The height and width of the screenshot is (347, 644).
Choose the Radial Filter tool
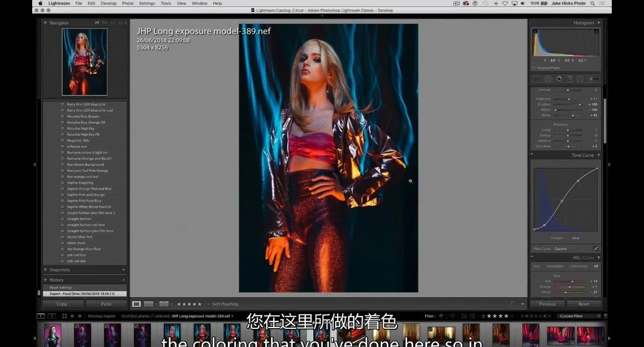pyautogui.click(x=580, y=79)
